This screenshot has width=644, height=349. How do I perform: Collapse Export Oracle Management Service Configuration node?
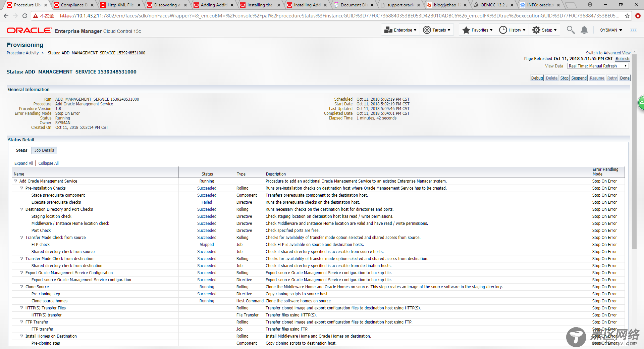(21, 272)
